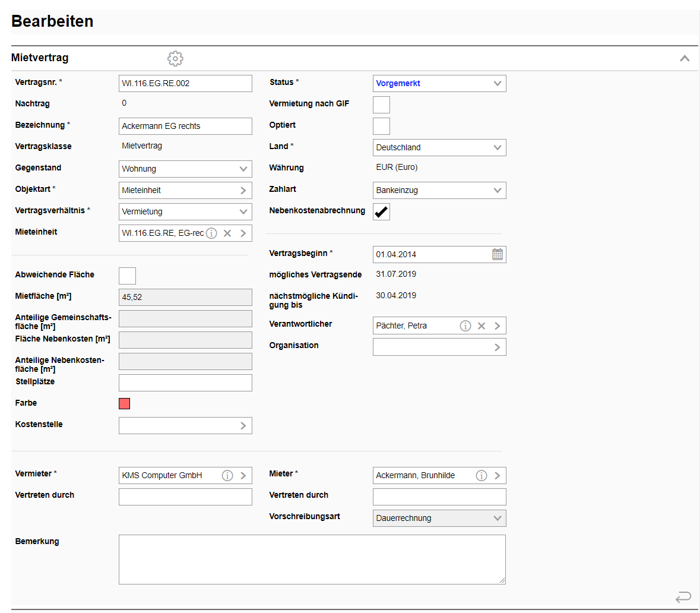The height and width of the screenshot is (613, 700).
Task: View info icon for Vermieter KMS Computer
Action: (x=227, y=476)
